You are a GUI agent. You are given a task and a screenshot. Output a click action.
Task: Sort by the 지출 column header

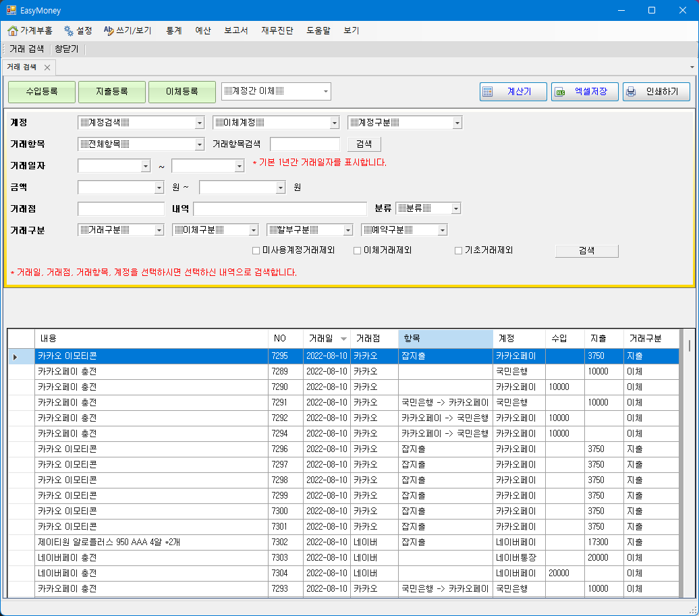point(604,339)
